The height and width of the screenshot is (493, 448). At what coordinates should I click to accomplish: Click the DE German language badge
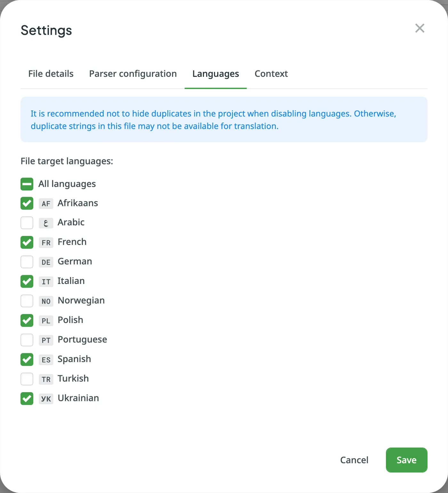pos(46,262)
